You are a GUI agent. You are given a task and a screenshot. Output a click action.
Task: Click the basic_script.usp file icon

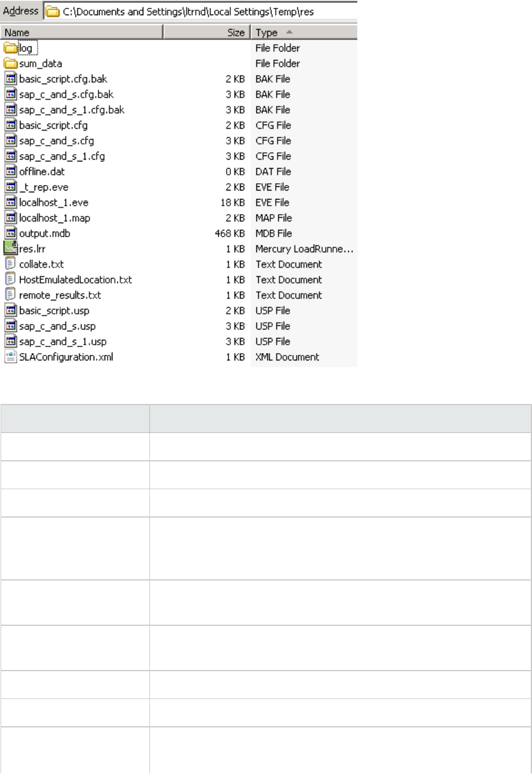point(11,311)
